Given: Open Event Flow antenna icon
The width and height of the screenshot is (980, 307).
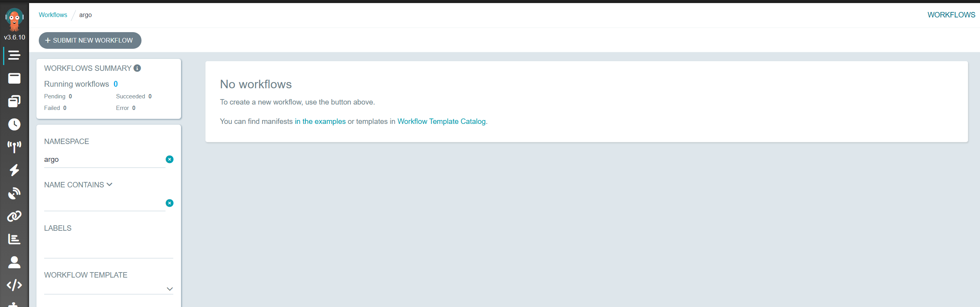Looking at the screenshot, I should point(14,147).
